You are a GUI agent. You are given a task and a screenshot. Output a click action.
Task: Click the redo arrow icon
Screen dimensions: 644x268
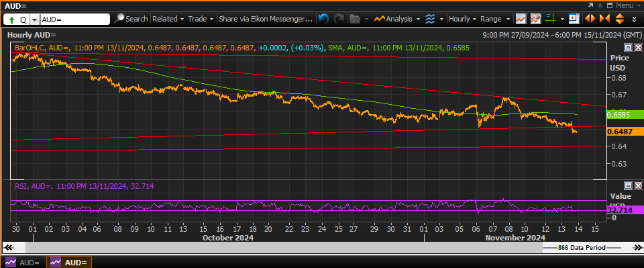click(339, 19)
